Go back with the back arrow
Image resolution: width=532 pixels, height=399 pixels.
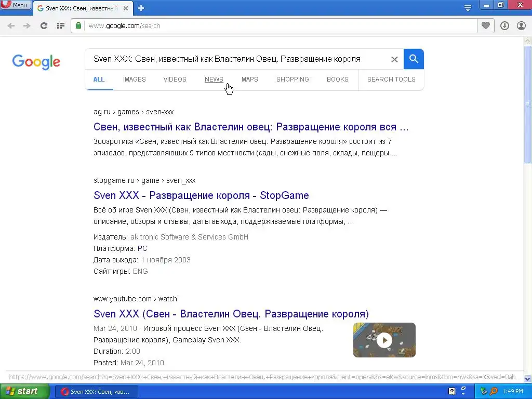[x=11, y=26]
